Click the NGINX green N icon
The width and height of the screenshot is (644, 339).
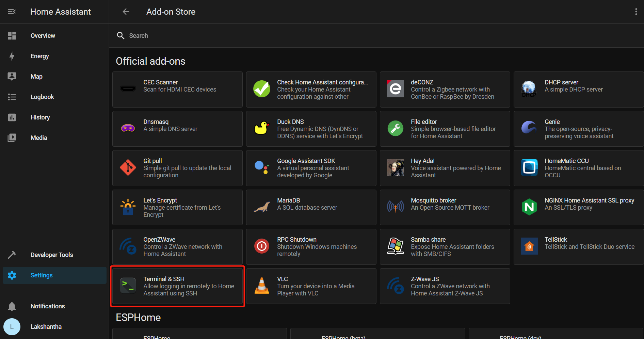(529, 207)
